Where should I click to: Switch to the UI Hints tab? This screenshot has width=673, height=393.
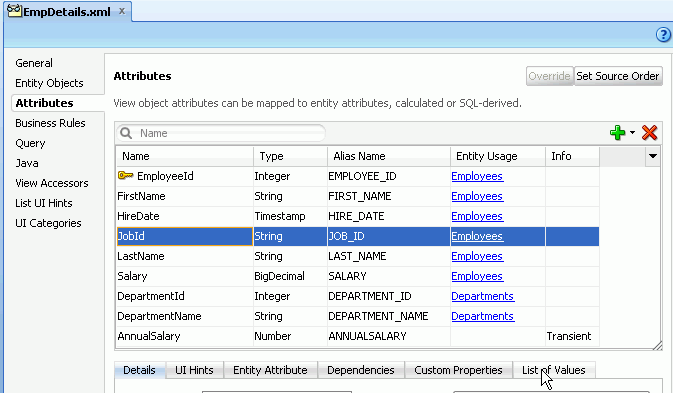point(194,370)
